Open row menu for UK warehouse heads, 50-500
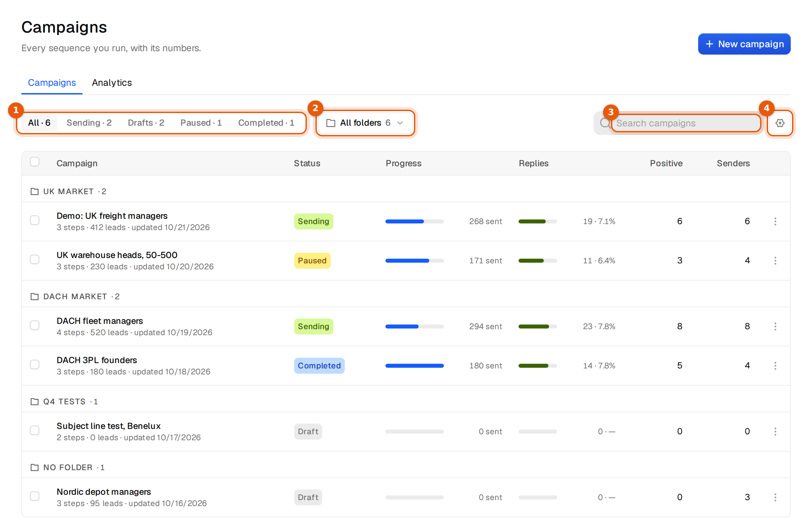Screen dimensions: 812x530 coord(775,261)
